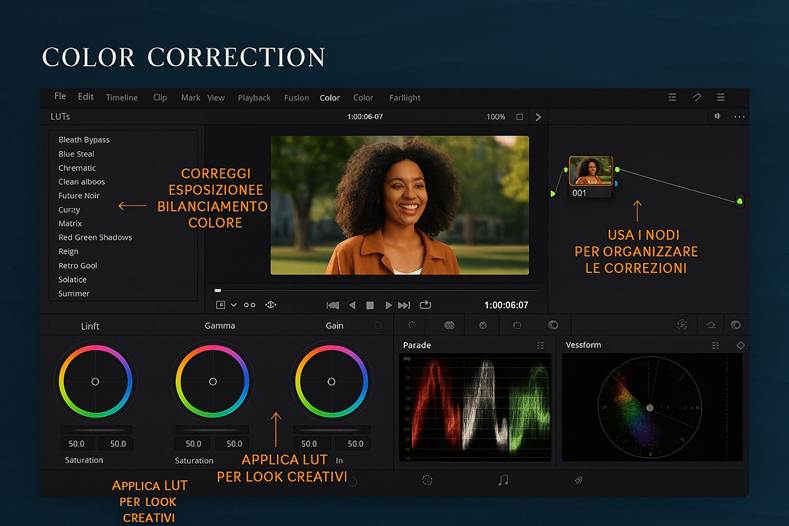Image resolution: width=789 pixels, height=526 pixels.
Task: Click the viewer fit square icon beside 100%
Action: [520, 117]
